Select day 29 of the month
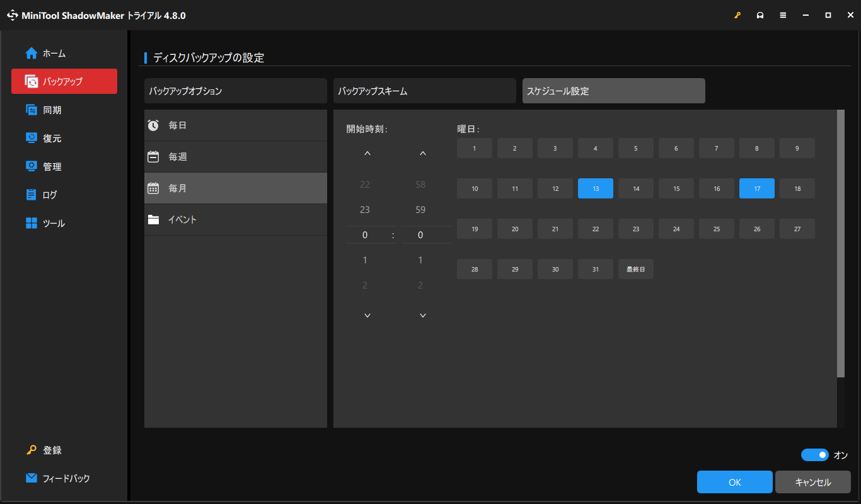Screen dimensions: 861x504 [515, 269]
